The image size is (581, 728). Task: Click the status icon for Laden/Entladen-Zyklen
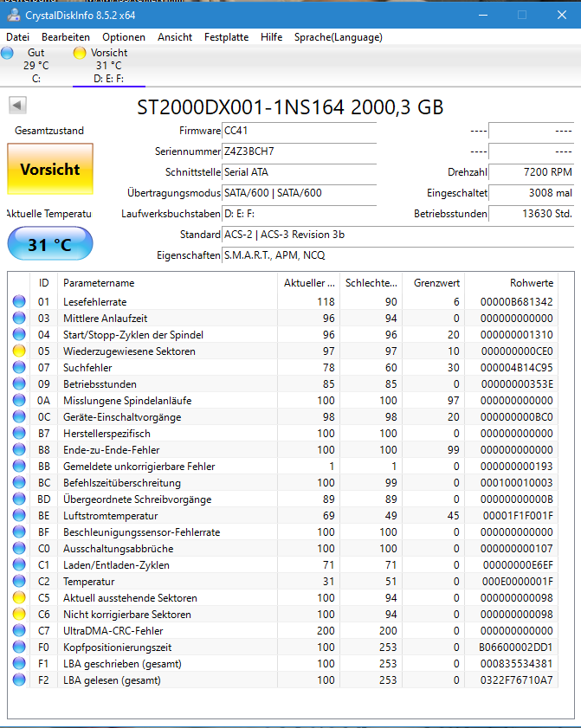(x=19, y=565)
